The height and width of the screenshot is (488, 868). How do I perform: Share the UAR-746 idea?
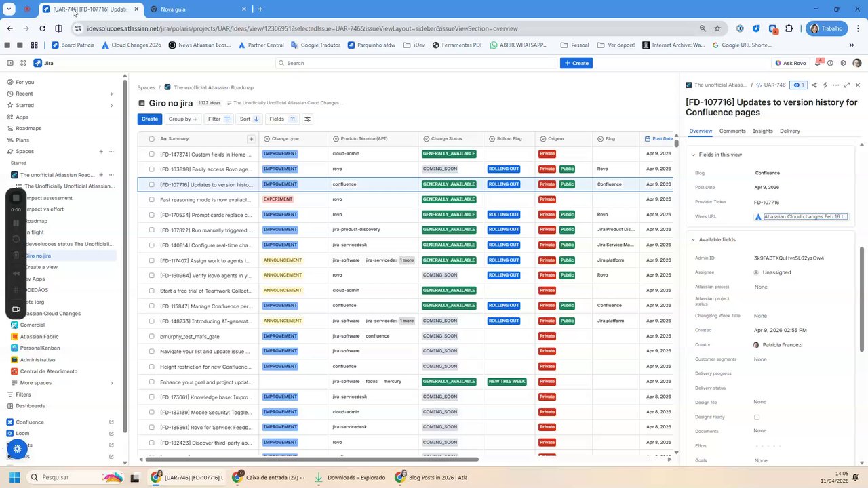coord(814,85)
